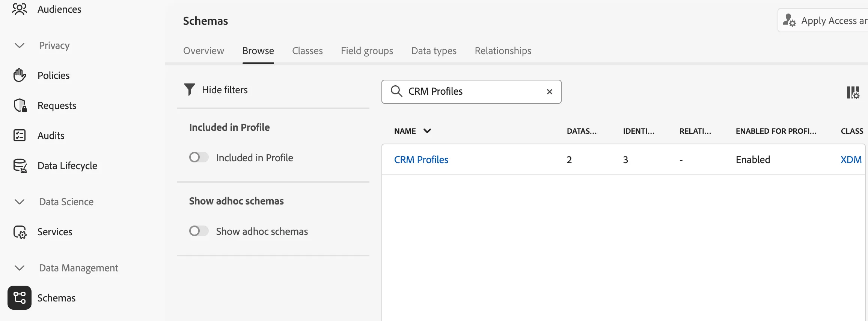Screen dimensions: 868x321
Task: Click the Apply Access button text
Action: tap(835, 21)
